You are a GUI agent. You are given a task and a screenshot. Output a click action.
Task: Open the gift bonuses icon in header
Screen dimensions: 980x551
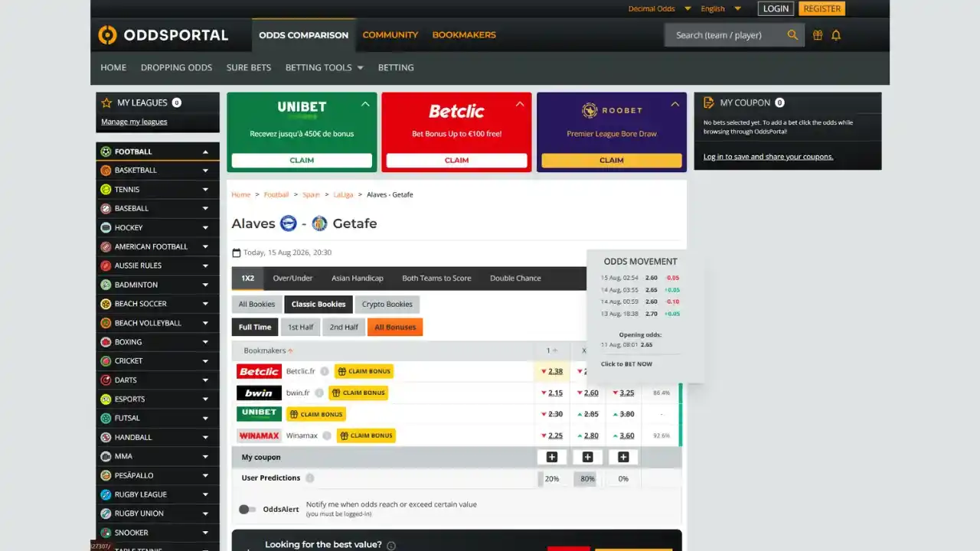pyautogui.click(x=818, y=35)
